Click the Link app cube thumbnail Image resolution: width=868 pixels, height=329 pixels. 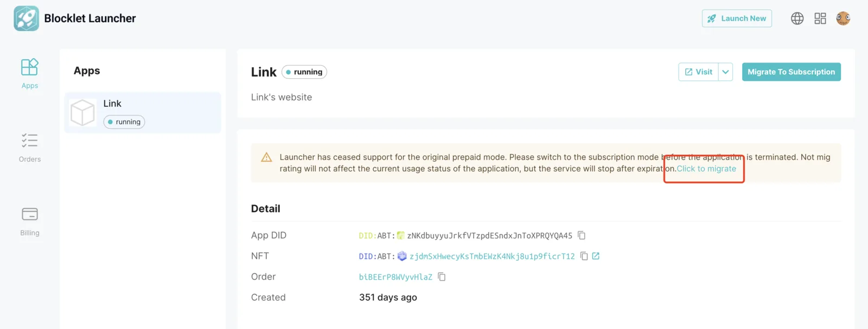point(82,112)
